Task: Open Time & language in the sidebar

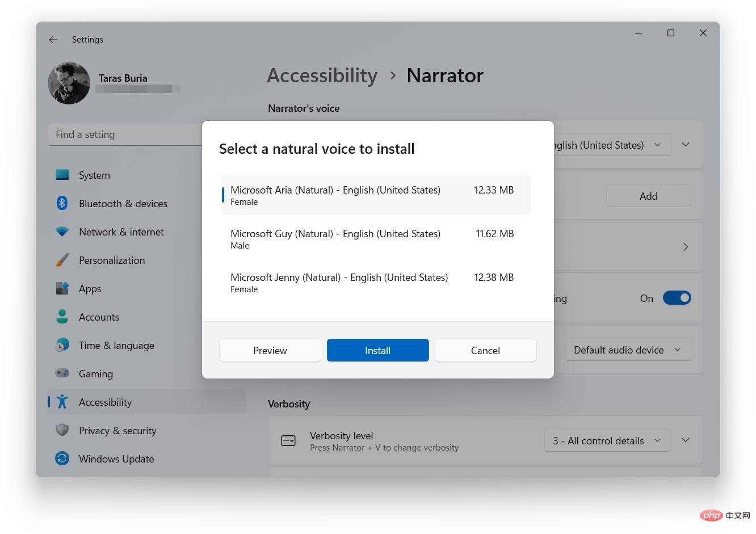Action: (116, 346)
